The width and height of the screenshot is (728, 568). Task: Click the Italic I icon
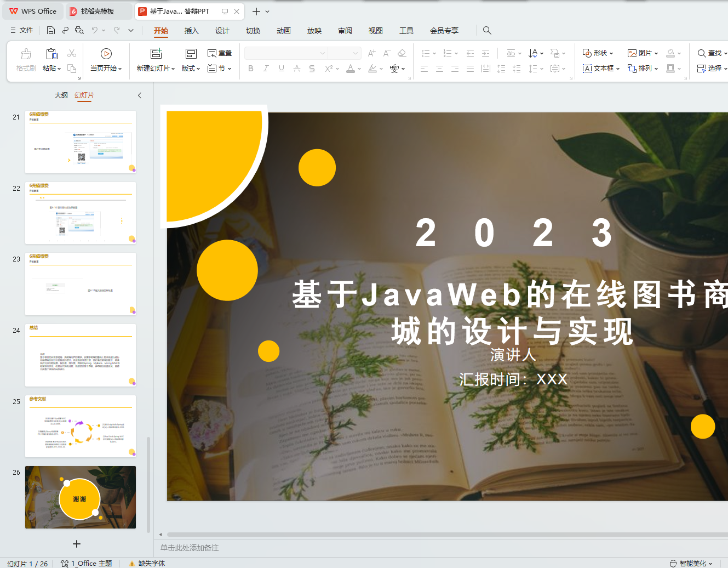coord(266,69)
